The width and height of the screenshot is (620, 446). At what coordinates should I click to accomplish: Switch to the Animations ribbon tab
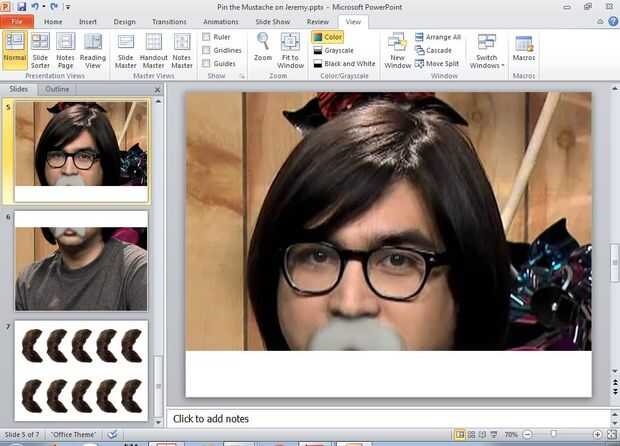point(220,21)
